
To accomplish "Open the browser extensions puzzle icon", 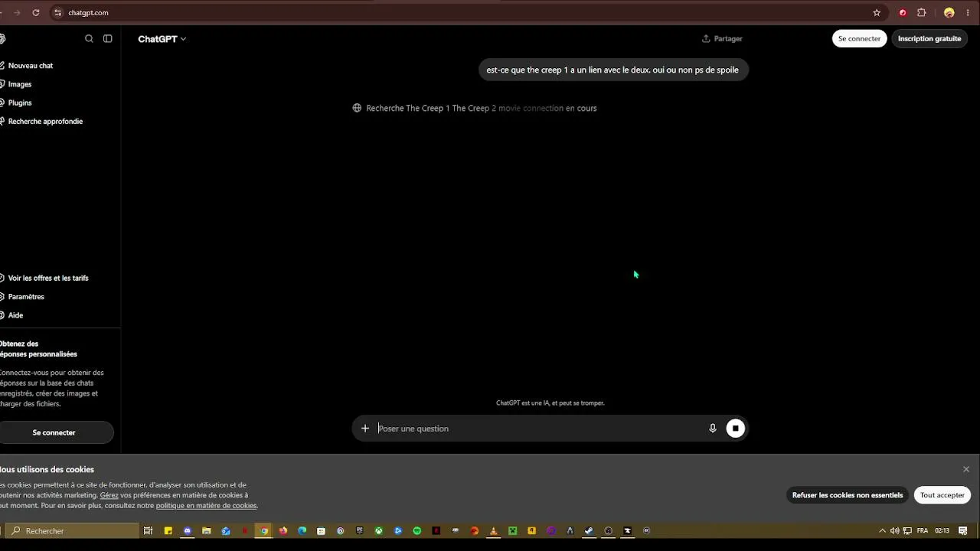I will (922, 12).
